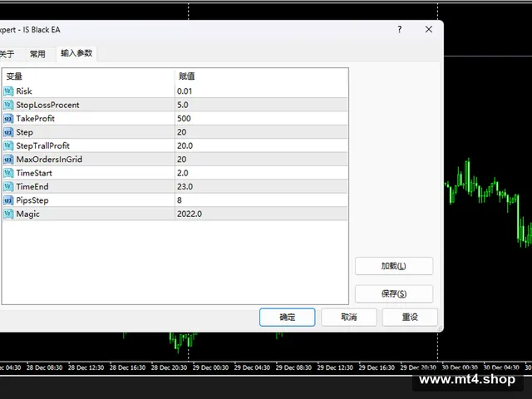Click the 确定 button

tap(288, 318)
